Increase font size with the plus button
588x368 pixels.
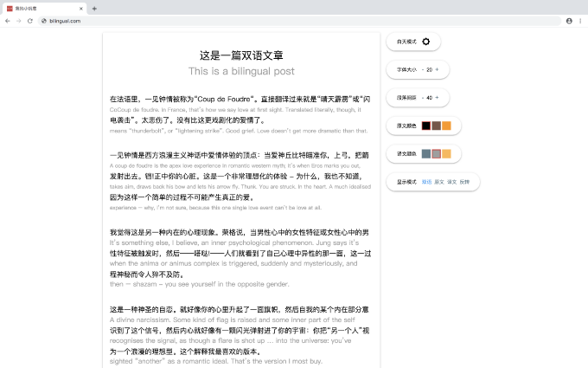437,69
